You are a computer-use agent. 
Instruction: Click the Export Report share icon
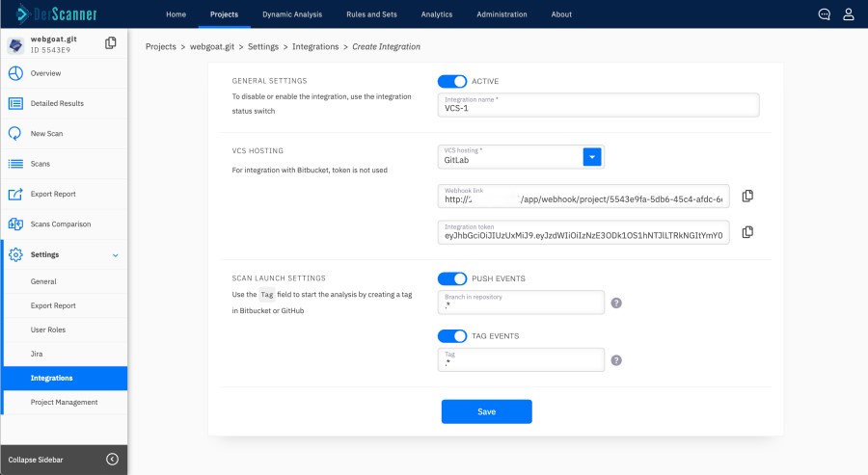(15, 194)
